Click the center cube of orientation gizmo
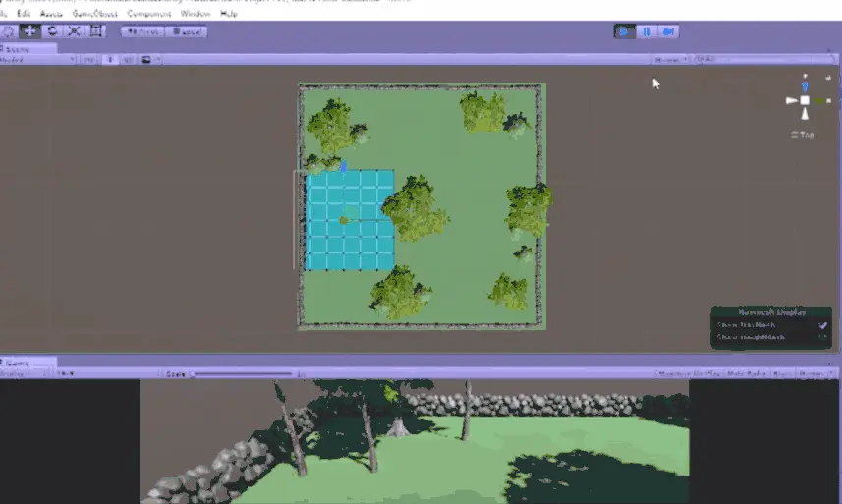The image size is (842, 504). 805,100
